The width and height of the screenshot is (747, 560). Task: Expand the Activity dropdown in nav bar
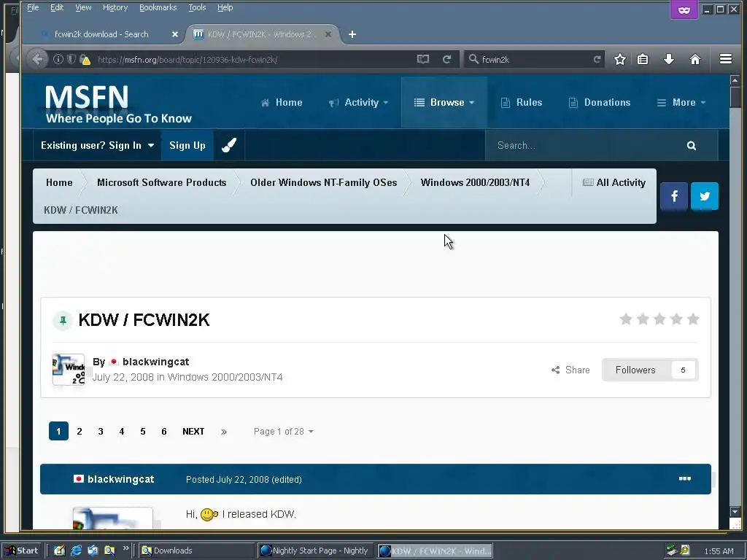tap(359, 102)
